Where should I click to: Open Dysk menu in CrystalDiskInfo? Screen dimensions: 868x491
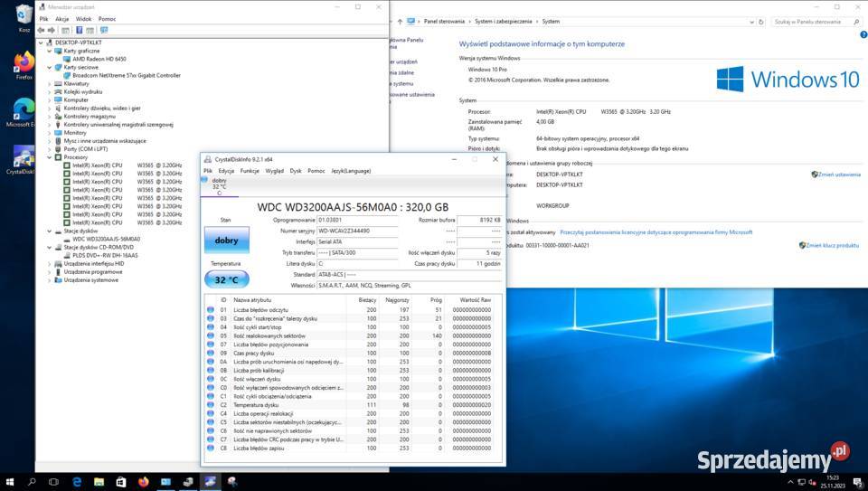(296, 171)
